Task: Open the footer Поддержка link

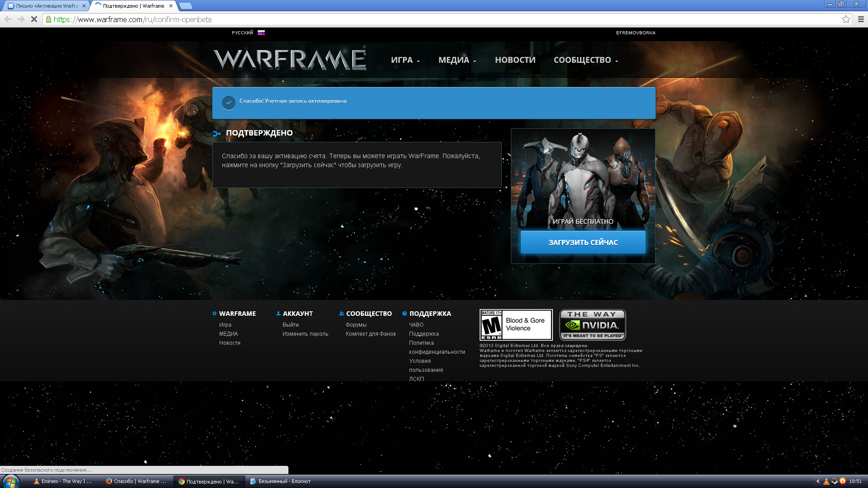Action: [x=424, y=334]
